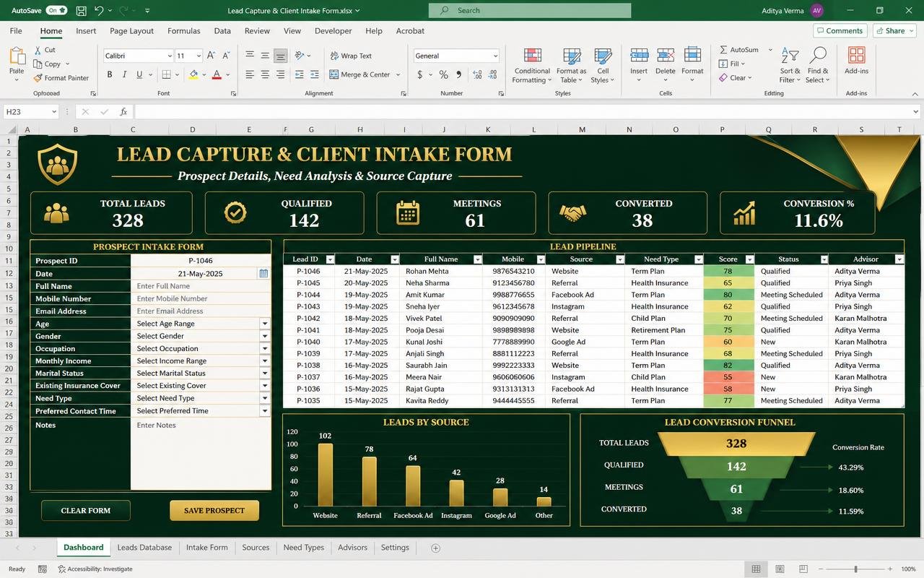924x578 pixels.
Task: Adjust the zoom slider handle
Action: click(855, 569)
